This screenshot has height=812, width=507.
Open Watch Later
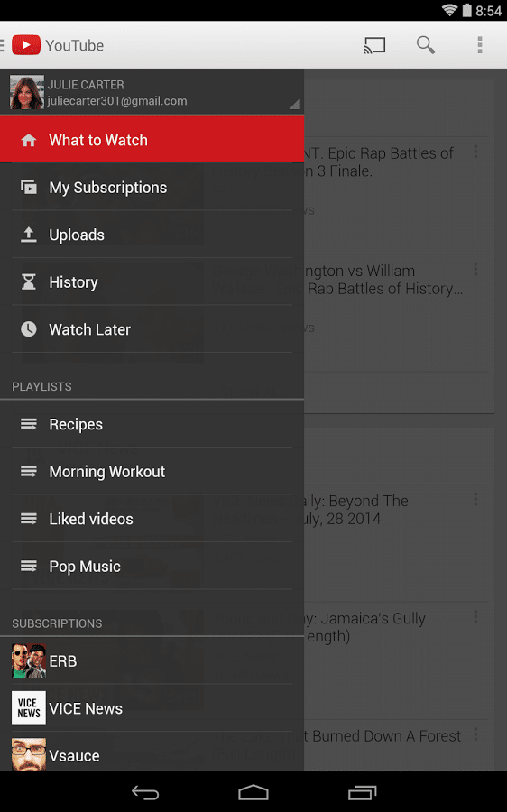(x=152, y=329)
